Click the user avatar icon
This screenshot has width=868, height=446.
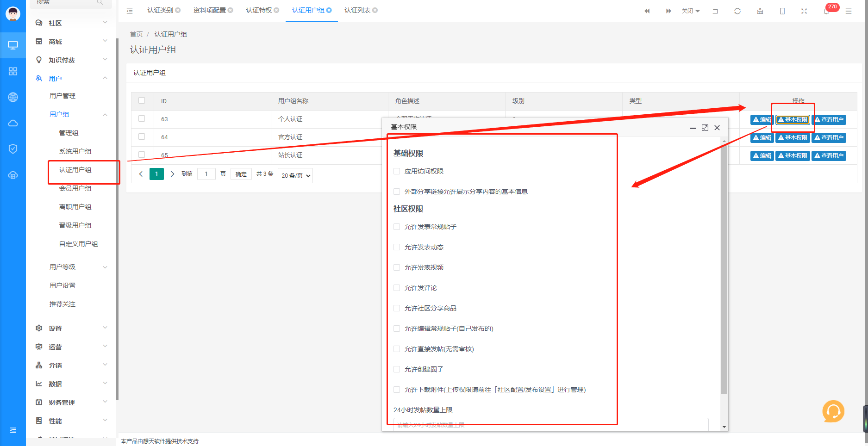(13, 14)
